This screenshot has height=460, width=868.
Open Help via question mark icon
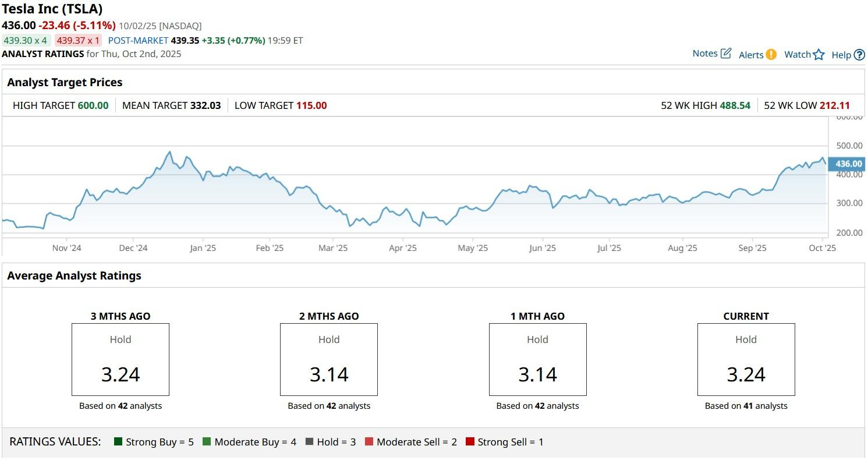coord(859,55)
